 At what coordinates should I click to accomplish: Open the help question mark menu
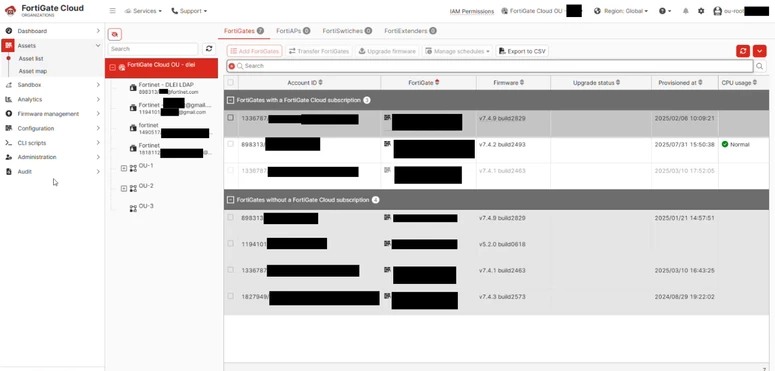(x=665, y=11)
